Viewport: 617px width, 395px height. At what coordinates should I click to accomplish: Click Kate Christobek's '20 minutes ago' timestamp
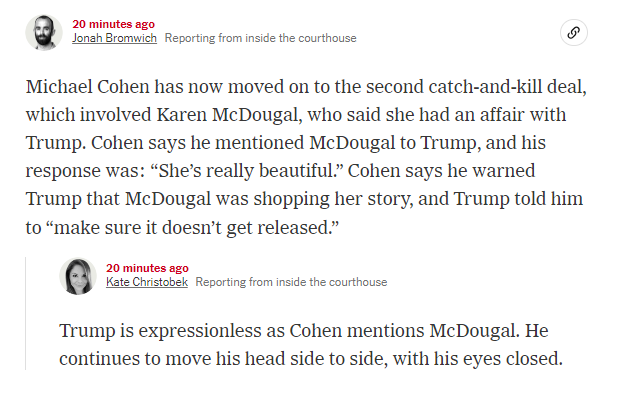[x=147, y=268]
